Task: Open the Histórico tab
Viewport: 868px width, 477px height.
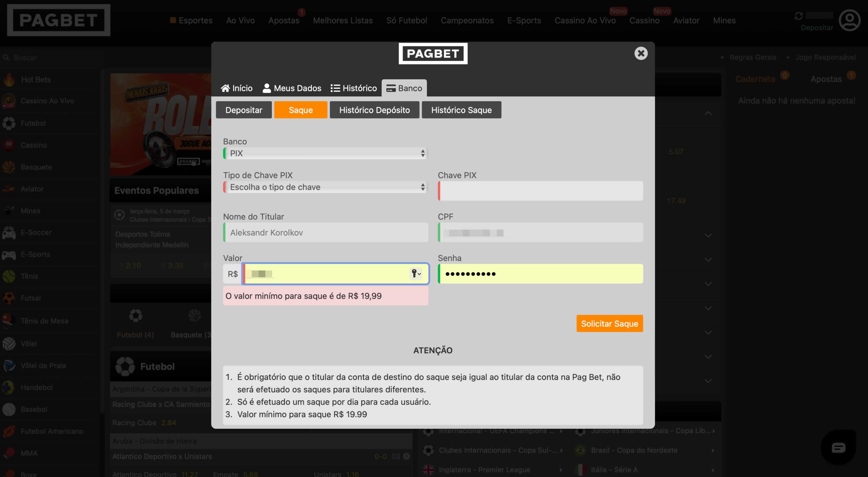Action: click(354, 88)
